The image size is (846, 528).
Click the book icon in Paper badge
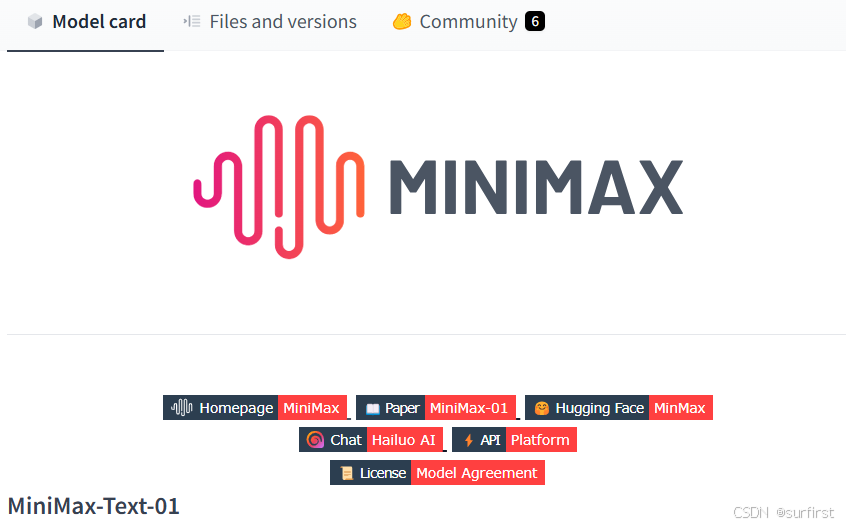(x=372, y=409)
